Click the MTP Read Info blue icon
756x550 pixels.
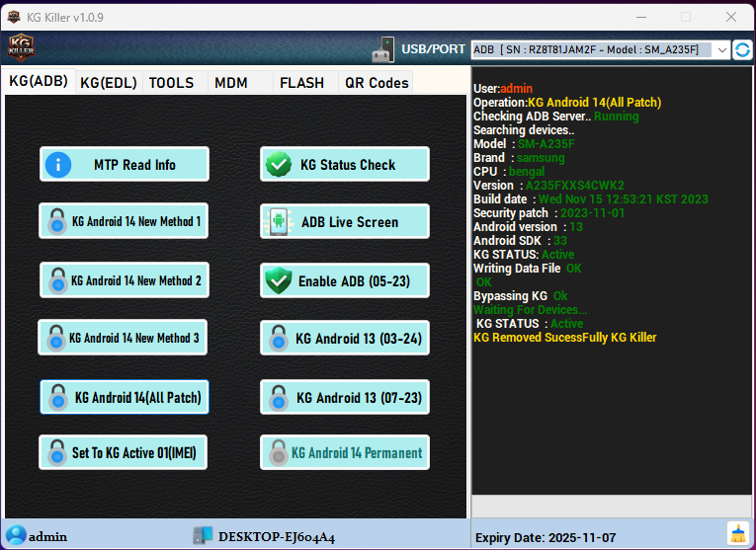(58, 164)
